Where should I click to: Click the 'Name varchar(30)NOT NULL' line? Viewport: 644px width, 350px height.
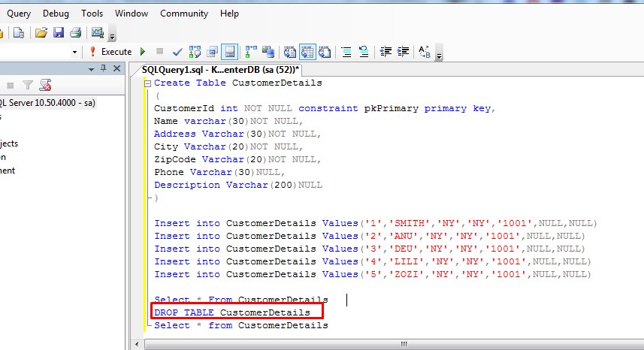point(228,121)
